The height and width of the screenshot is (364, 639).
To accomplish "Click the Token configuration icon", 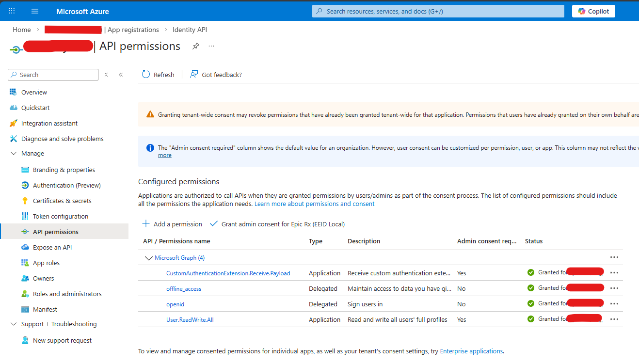I will coord(25,216).
